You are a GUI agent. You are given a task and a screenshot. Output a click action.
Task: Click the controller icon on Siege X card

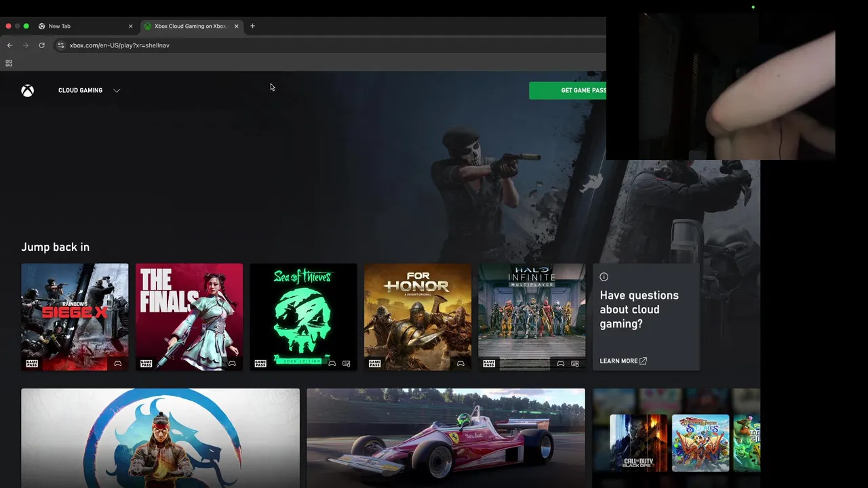click(x=117, y=363)
